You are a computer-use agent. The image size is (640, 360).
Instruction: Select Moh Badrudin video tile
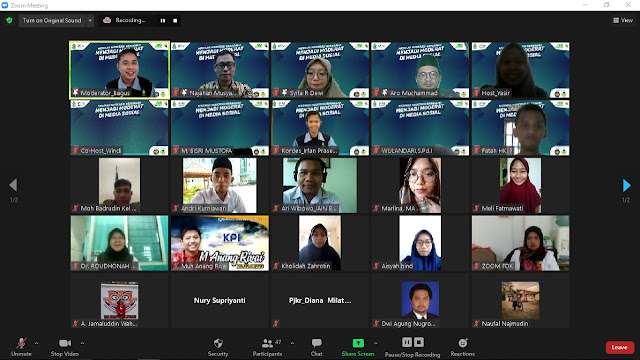(x=119, y=185)
